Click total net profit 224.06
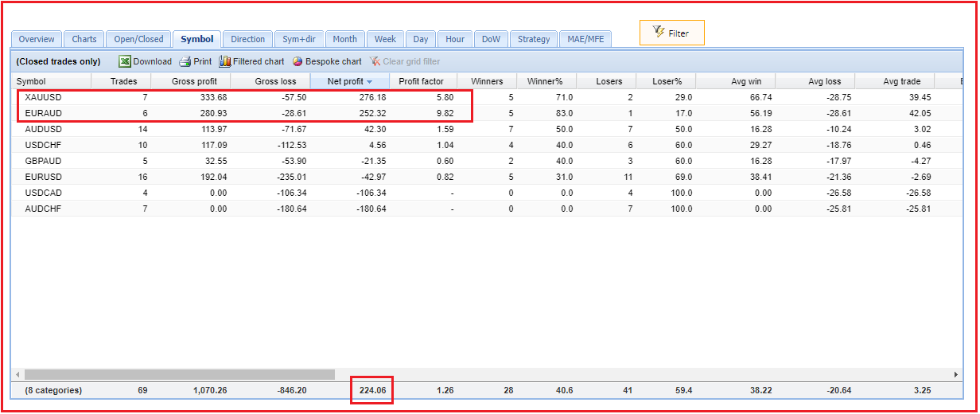Image resolution: width=980 pixels, height=414 pixels. click(374, 390)
